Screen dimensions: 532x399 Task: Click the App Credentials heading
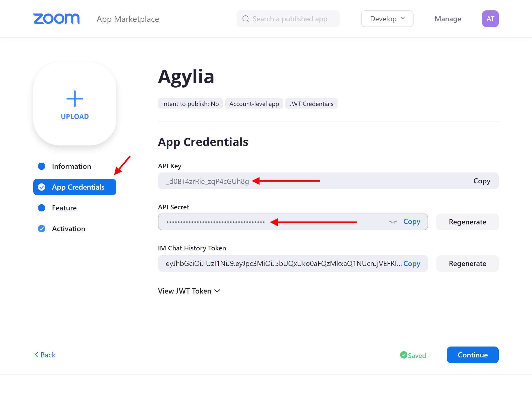pos(203,142)
